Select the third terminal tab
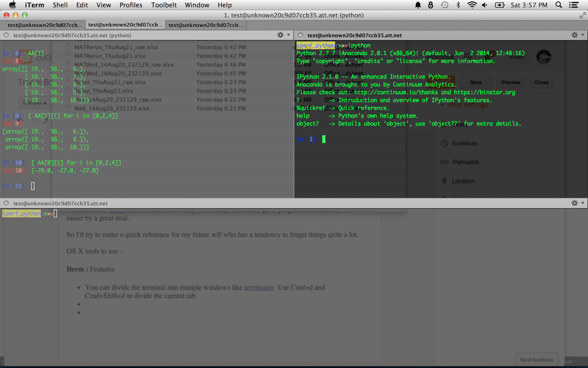588x368 pixels. (206, 25)
